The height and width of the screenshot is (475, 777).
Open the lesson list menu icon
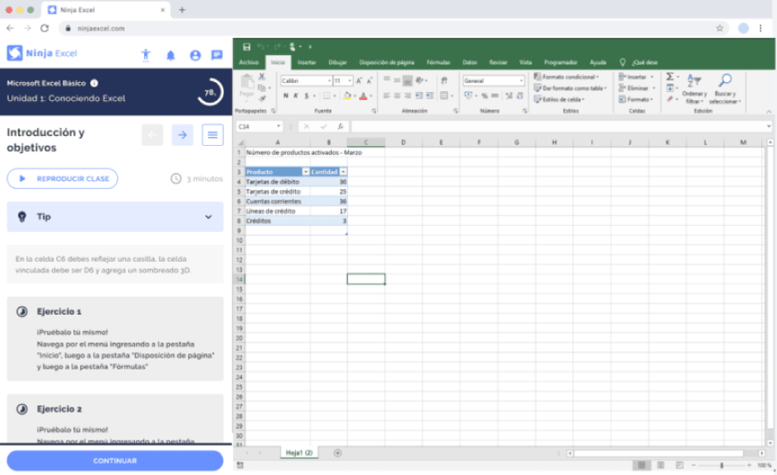pos(213,135)
